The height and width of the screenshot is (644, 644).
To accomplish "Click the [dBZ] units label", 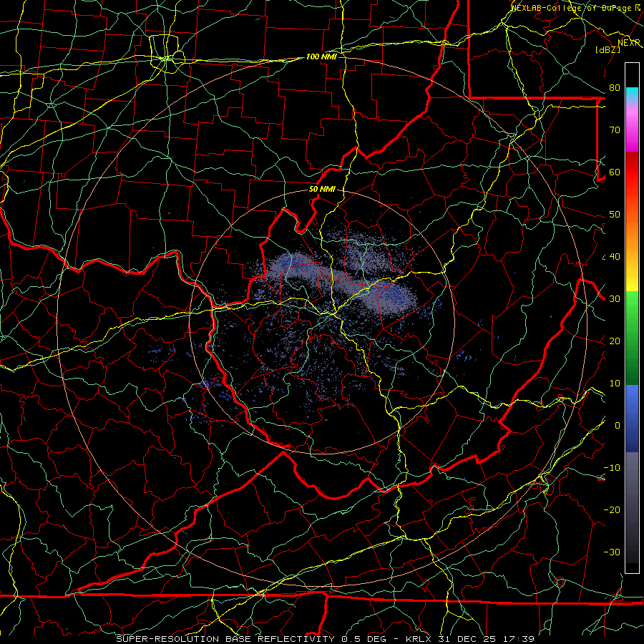I will click(x=608, y=49).
